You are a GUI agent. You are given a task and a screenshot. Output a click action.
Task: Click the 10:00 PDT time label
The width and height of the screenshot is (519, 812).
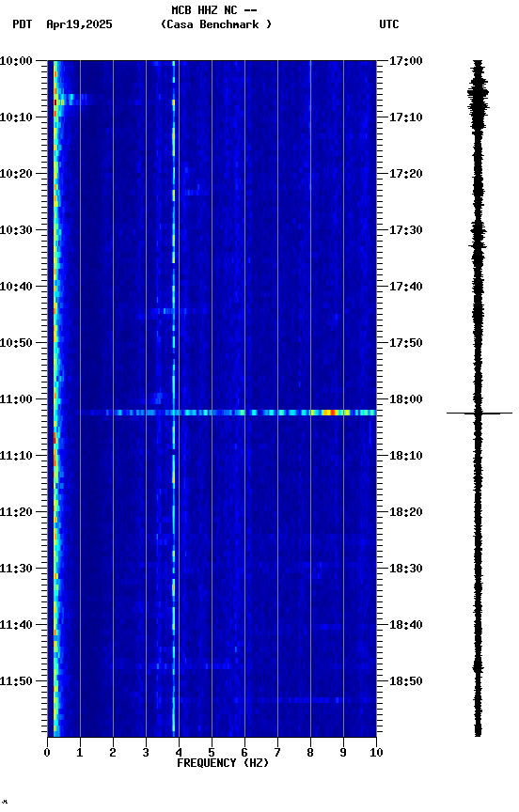point(16,61)
